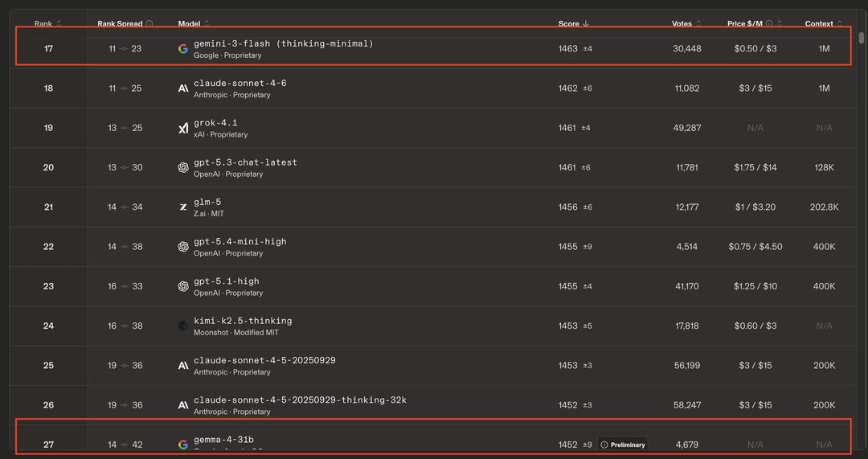The image size is (868, 459).
Task: Click the vote count 4,514
Action: [687, 247]
